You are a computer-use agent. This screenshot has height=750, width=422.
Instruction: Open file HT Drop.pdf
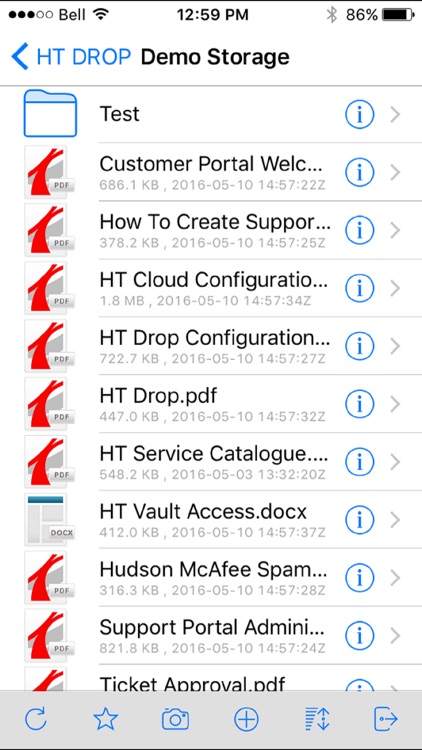[x=158, y=396]
